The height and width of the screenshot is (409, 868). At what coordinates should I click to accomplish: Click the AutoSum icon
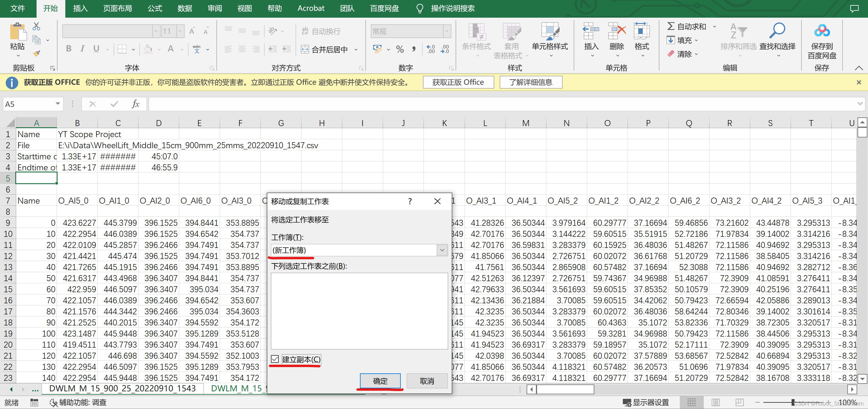click(x=670, y=26)
